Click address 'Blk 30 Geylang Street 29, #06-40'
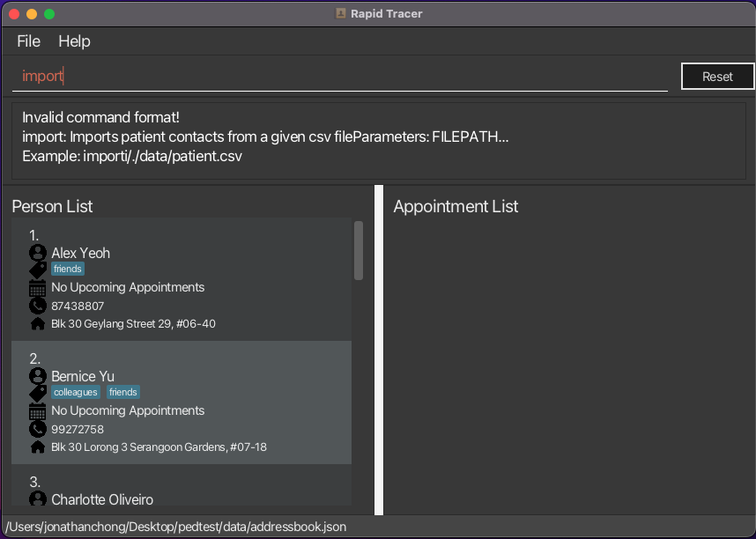 click(x=134, y=323)
